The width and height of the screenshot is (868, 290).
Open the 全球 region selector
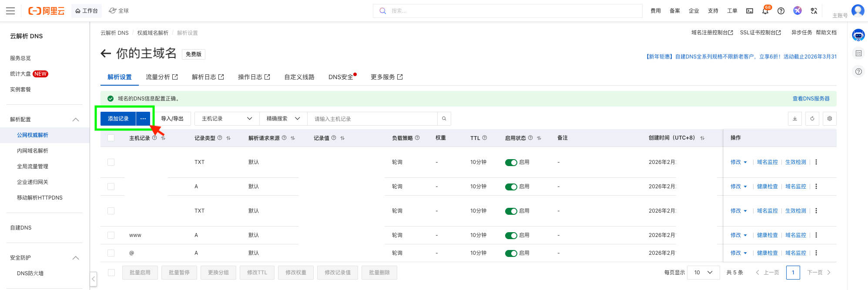coord(119,11)
